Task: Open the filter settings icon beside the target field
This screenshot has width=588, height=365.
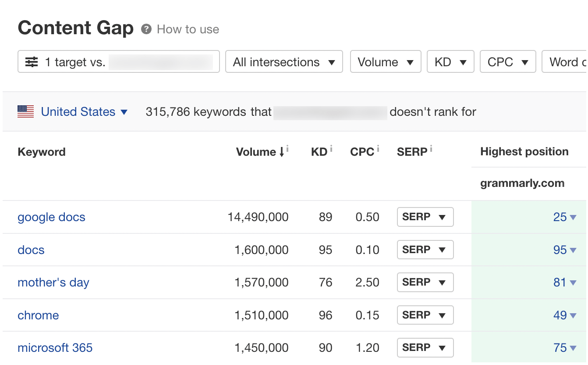Action: pyautogui.click(x=32, y=62)
